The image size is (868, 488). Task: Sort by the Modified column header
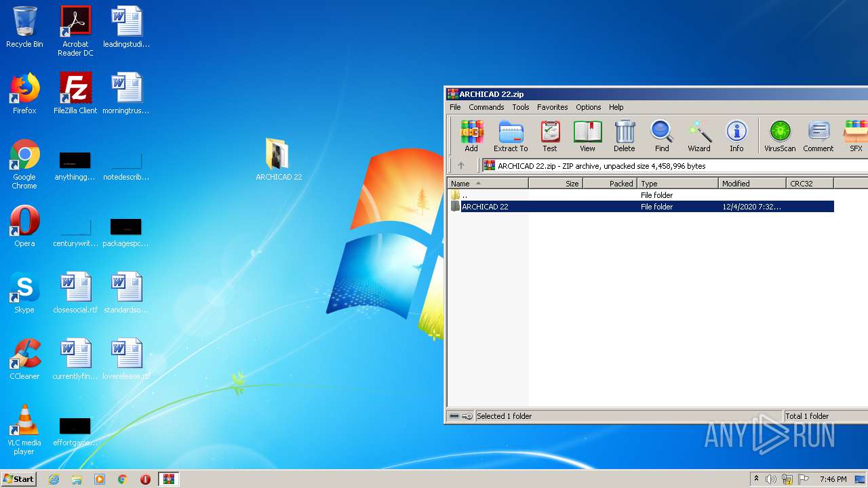coord(752,184)
